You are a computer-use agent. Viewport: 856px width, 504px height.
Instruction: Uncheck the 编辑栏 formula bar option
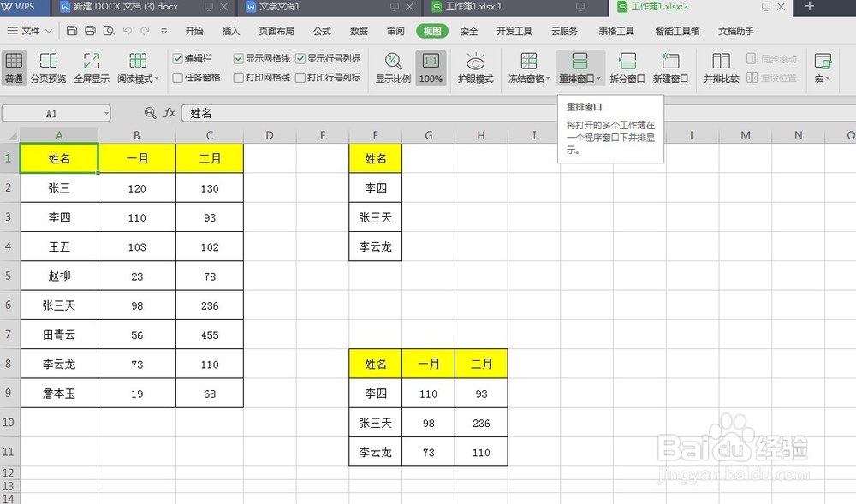pos(191,58)
